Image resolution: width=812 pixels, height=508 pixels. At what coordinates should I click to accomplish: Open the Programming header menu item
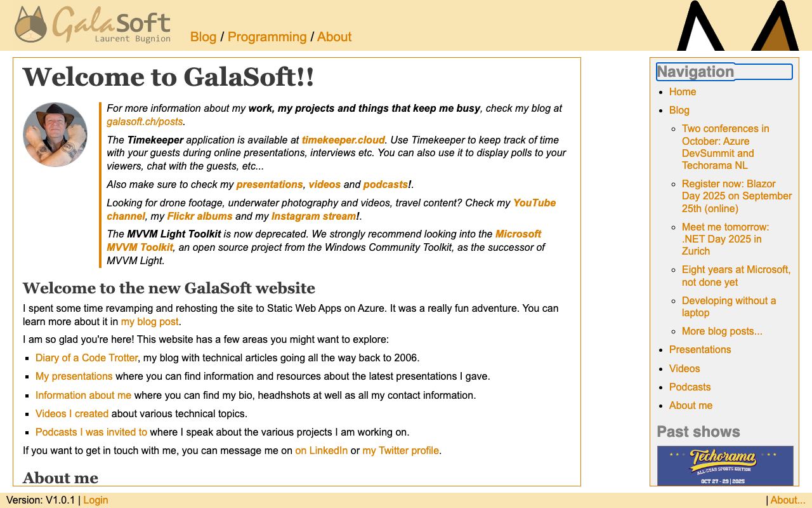tap(267, 37)
